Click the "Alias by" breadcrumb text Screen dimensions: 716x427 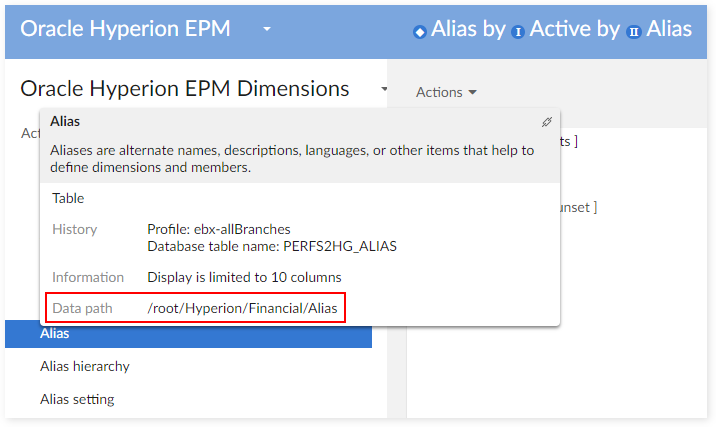click(x=468, y=29)
